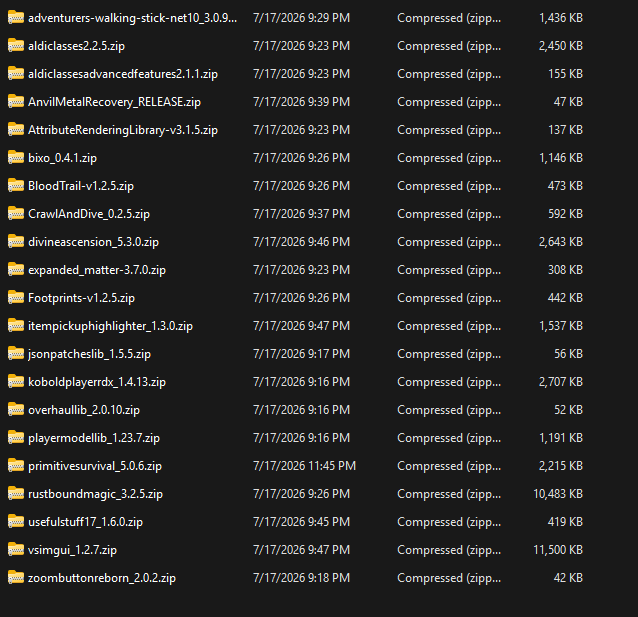Select file name AttributeRenderingLibrary-v3.1.5.zip

123,130
